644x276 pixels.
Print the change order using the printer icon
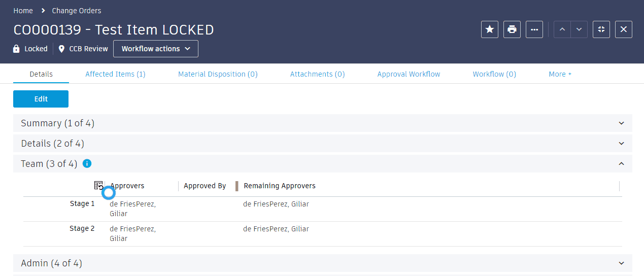pyautogui.click(x=512, y=29)
